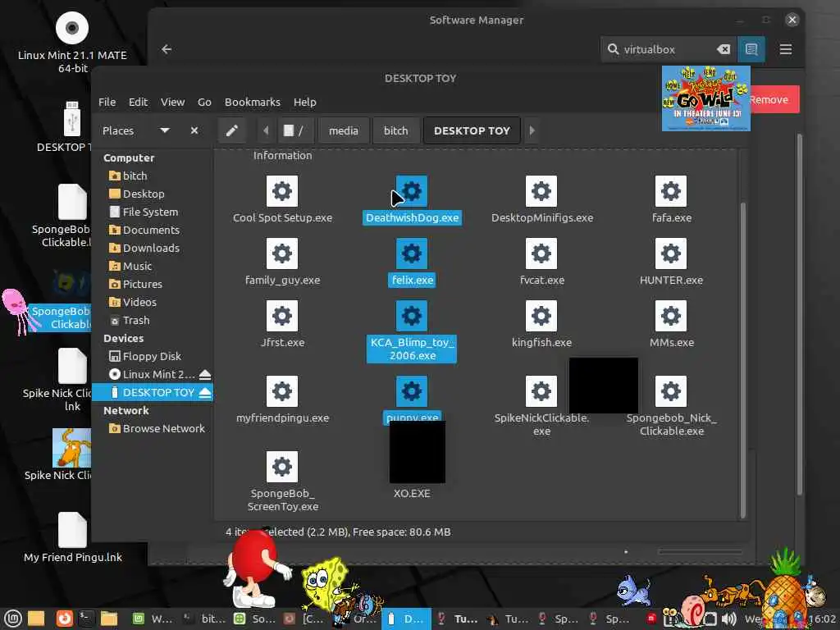
Task: Select MMs.exe file icon
Action: [671, 316]
